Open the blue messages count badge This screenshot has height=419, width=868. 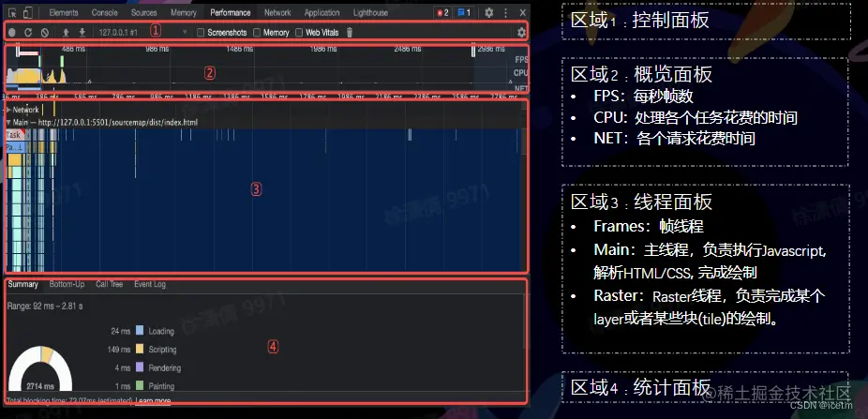tap(464, 12)
